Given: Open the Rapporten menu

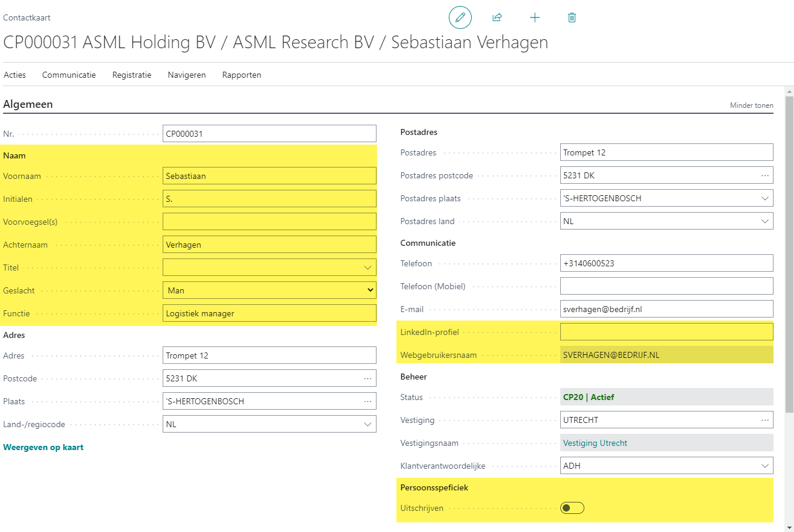Looking at the screenshot, I should tap(242, 75).
